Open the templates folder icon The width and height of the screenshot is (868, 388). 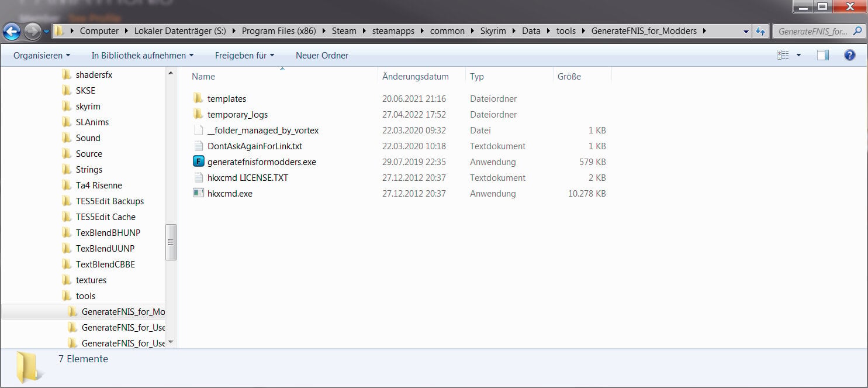198,98
